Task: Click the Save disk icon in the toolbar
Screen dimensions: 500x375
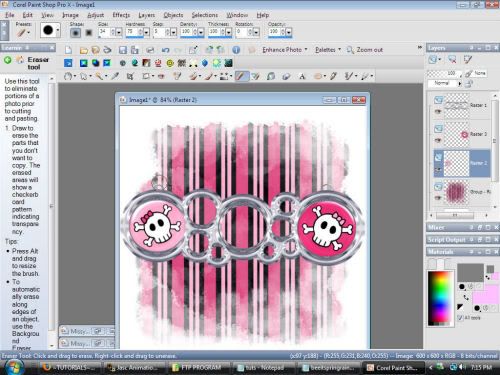Action: pos(123,50)
